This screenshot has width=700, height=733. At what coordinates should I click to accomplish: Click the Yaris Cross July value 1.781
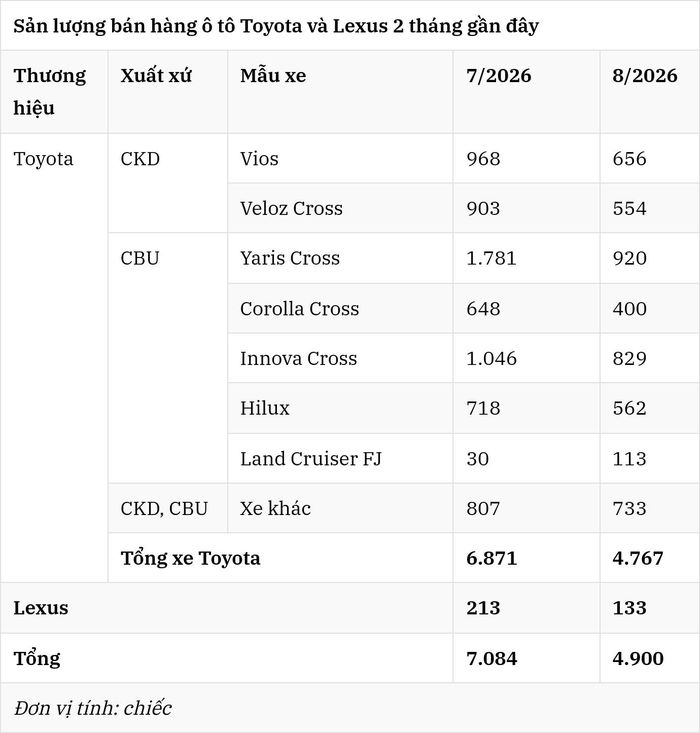click(491, 258)
